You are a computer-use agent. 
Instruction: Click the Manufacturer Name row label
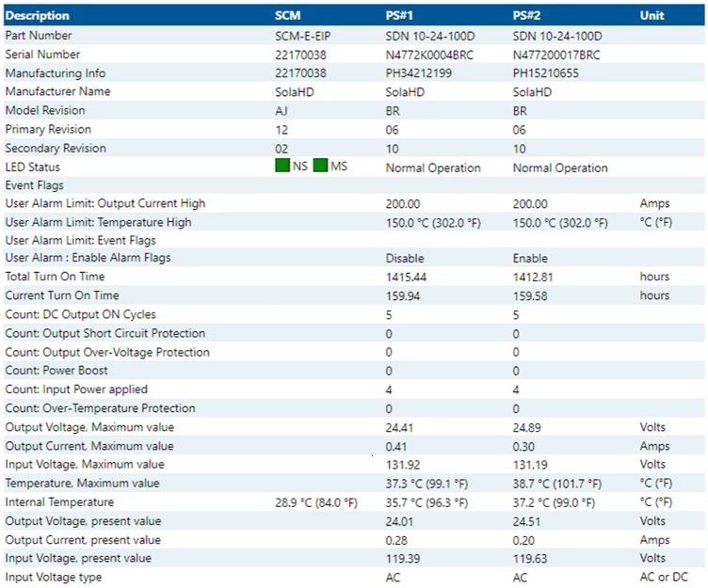coord(57,91)
